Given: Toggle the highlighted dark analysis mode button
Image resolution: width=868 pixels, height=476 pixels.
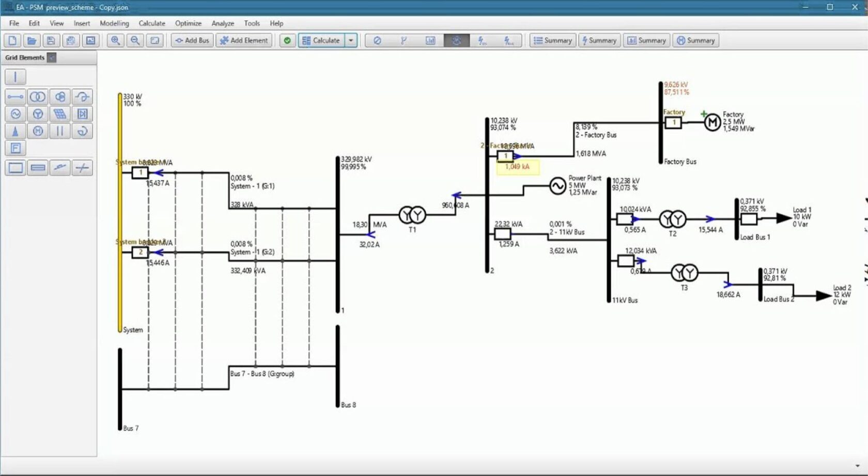Looking at the screenshot, I should point(456,40).
